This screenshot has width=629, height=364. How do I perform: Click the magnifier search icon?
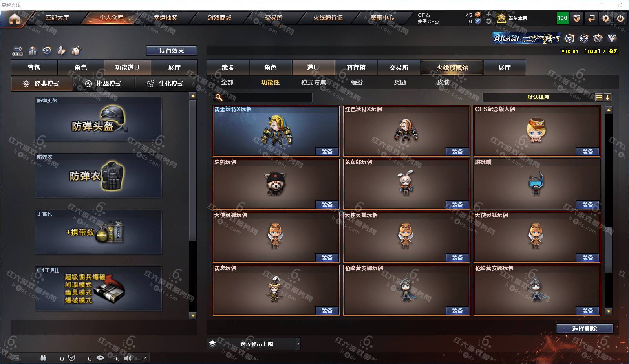(219, 97)
